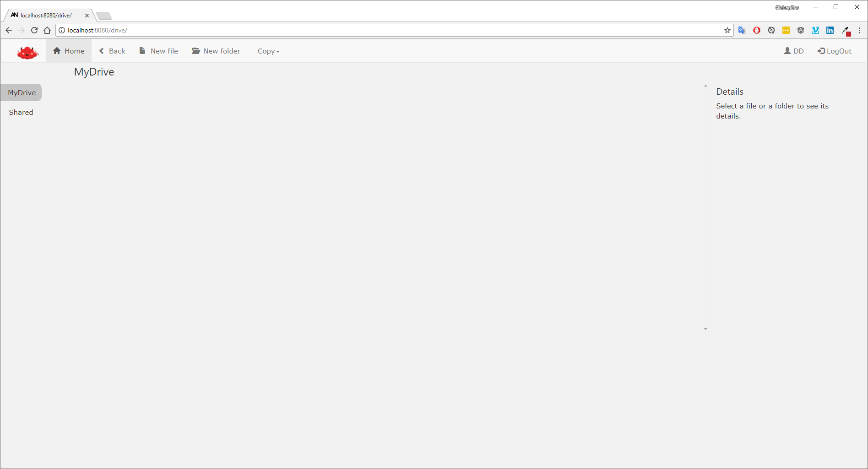This screenshot has height=469, width=868.
Task: Click the browser home icon
Action: click(x=47, y=30)
